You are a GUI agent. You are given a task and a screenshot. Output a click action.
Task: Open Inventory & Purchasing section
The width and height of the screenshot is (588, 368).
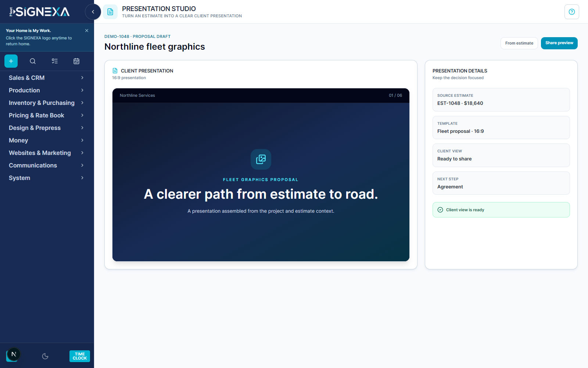pos(47,103)
